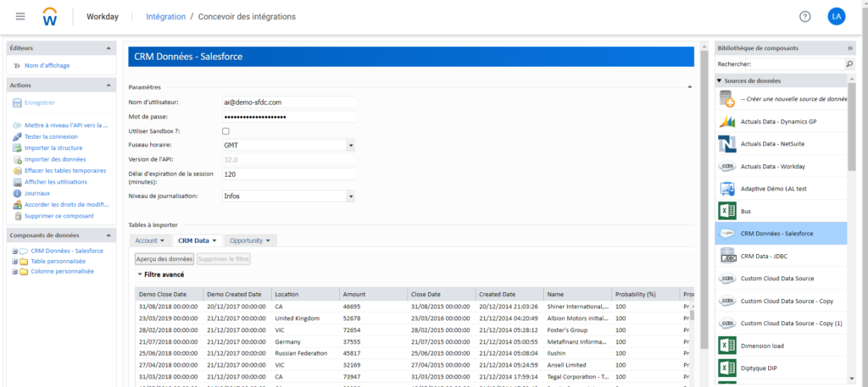Click the main panel vertical scrollbar
868x387 pixels.
coord(704,199)
